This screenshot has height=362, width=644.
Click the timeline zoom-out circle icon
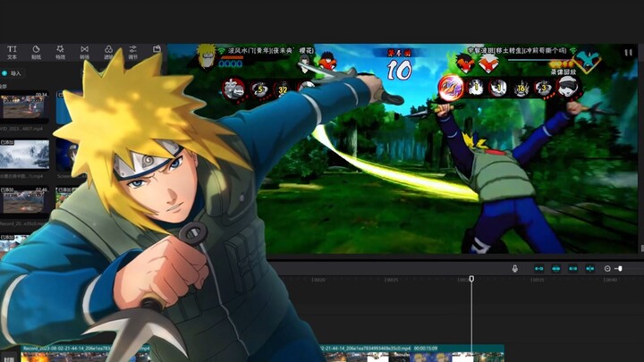607,268
